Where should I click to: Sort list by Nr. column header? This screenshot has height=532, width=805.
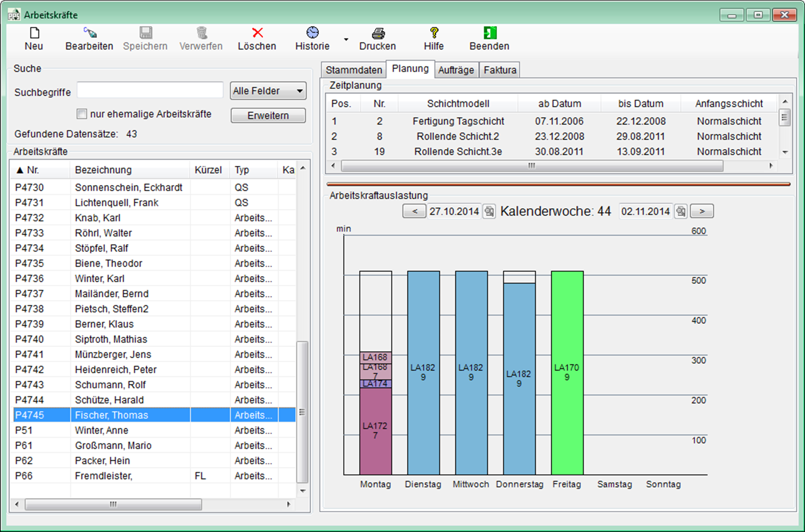pos(33,170)
